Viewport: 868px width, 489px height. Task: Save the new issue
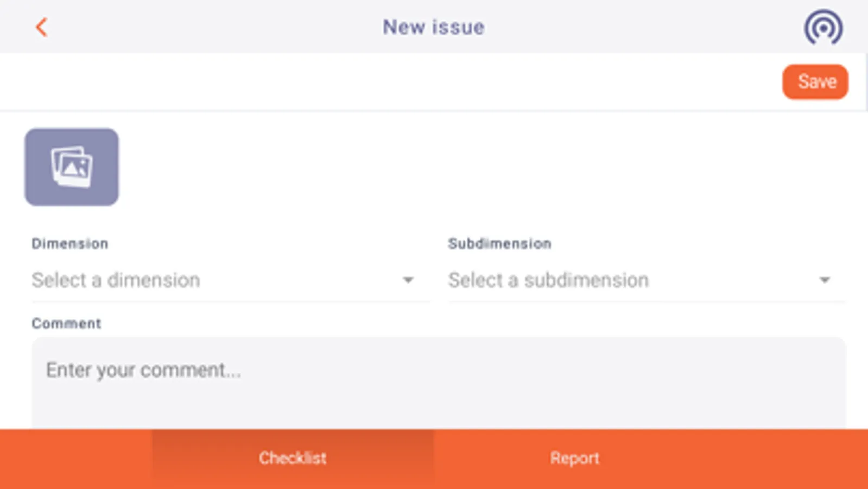[815, 82]
